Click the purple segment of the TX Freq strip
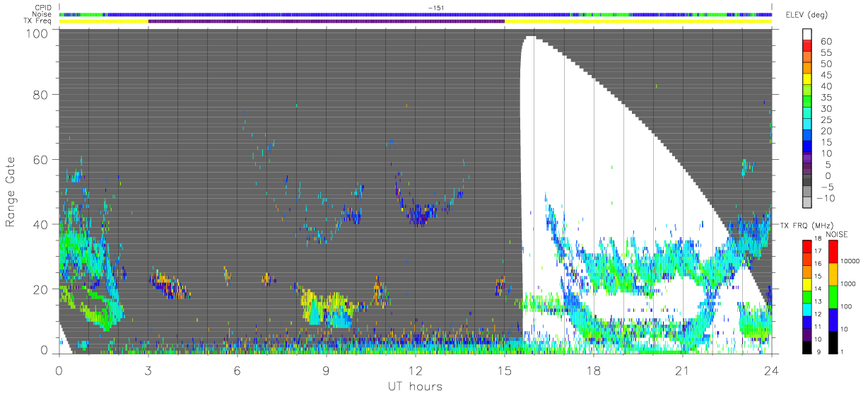The image size is (868, 401). 327,21
